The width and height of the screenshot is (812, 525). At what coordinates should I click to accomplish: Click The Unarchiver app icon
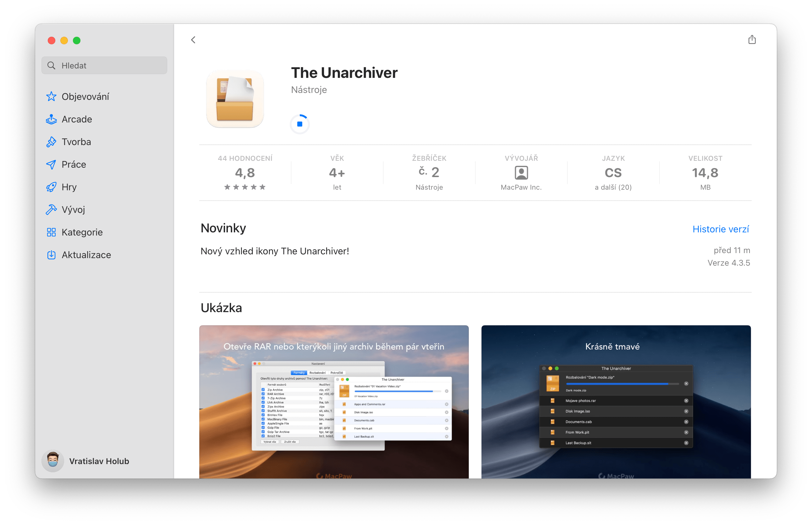[235, 99]
